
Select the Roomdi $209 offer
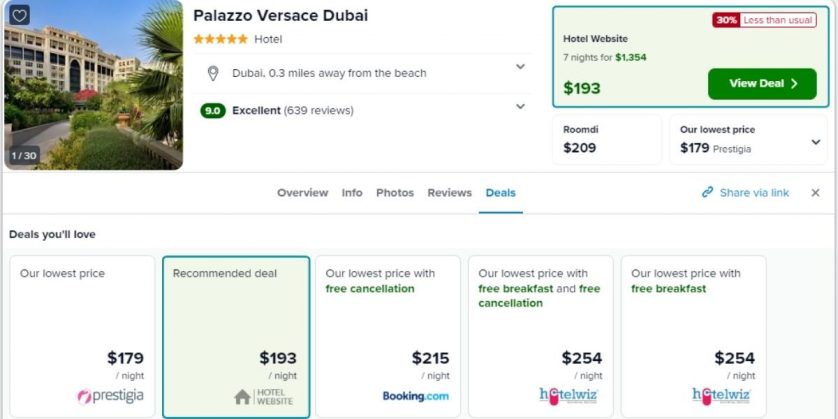[x=607, y=139]
